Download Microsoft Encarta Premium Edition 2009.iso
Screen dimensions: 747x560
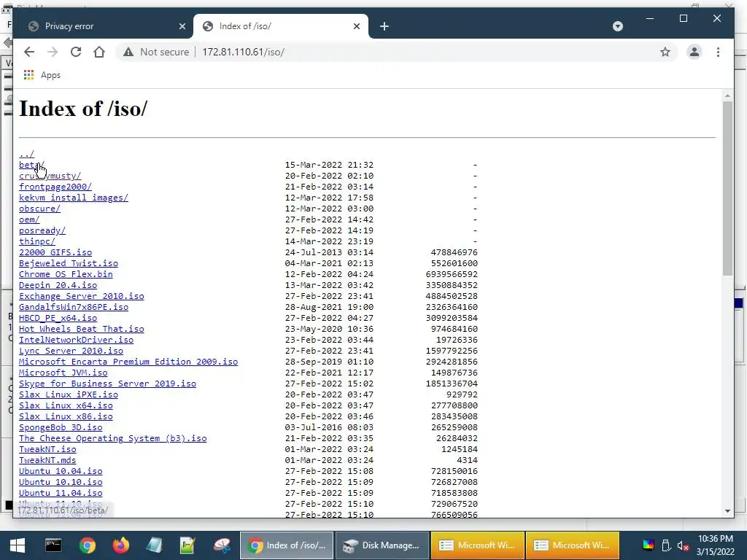(128, 362)
